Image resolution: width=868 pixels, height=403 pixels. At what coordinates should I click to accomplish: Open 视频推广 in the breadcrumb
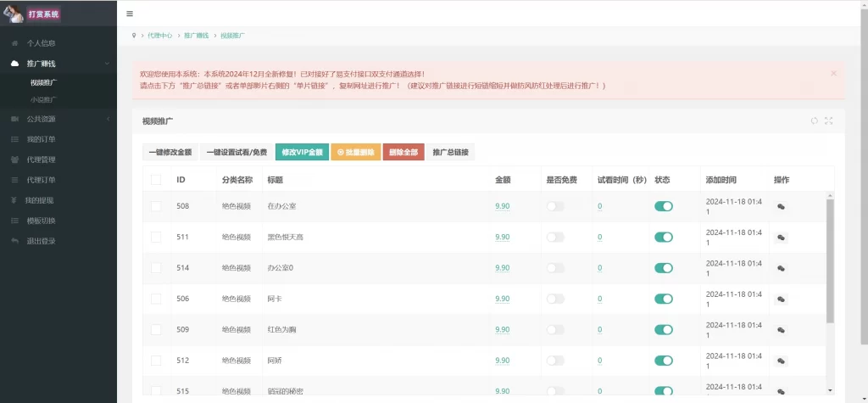233,36
